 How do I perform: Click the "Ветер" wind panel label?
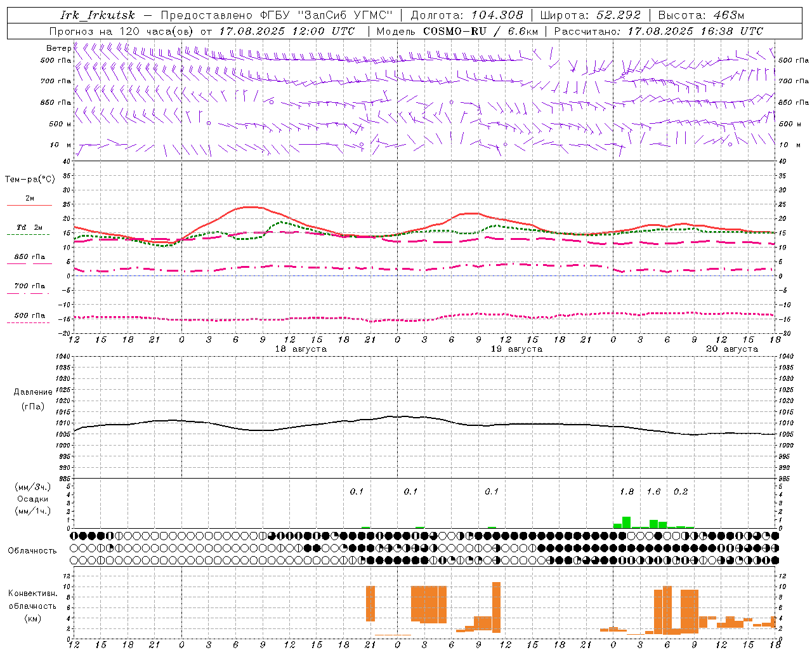(59, 48)
